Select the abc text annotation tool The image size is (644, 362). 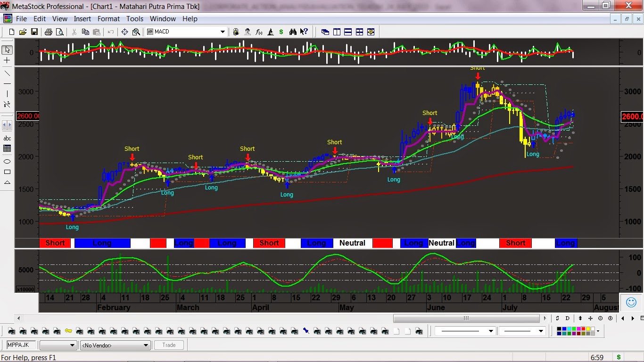point(7,138)
